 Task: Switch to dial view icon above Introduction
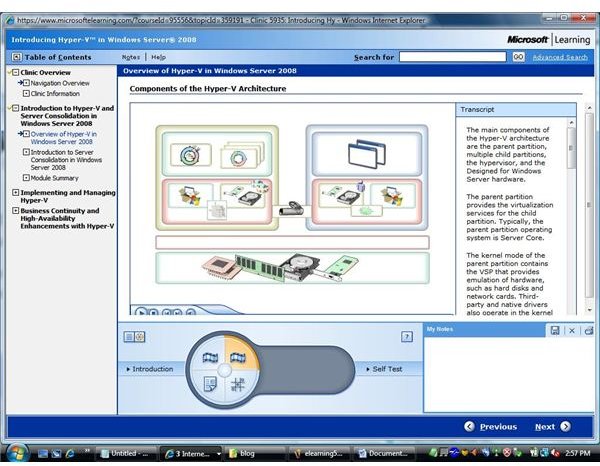[140, 337]
